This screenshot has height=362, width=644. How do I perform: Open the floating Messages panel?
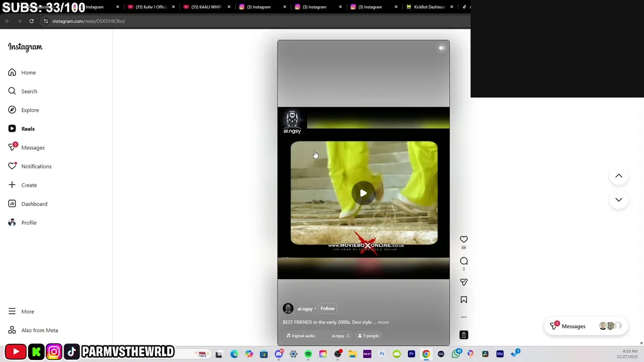tap(586, 326)
